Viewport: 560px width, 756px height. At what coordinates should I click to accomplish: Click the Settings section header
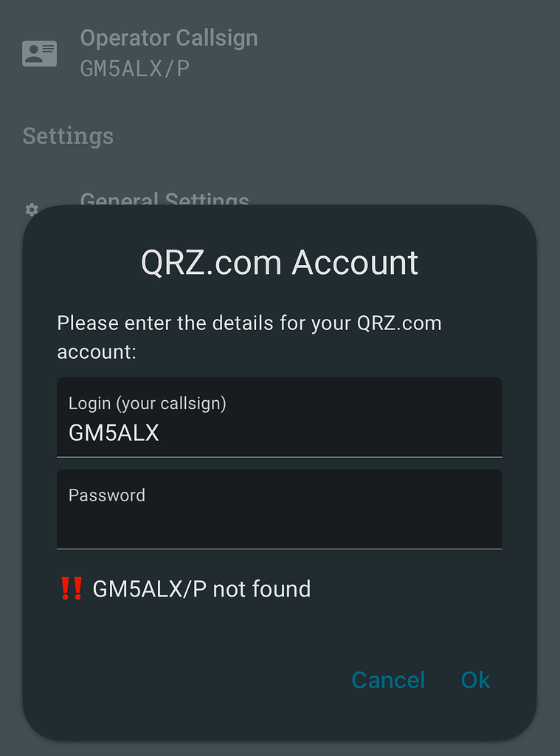tap(67, 136)
